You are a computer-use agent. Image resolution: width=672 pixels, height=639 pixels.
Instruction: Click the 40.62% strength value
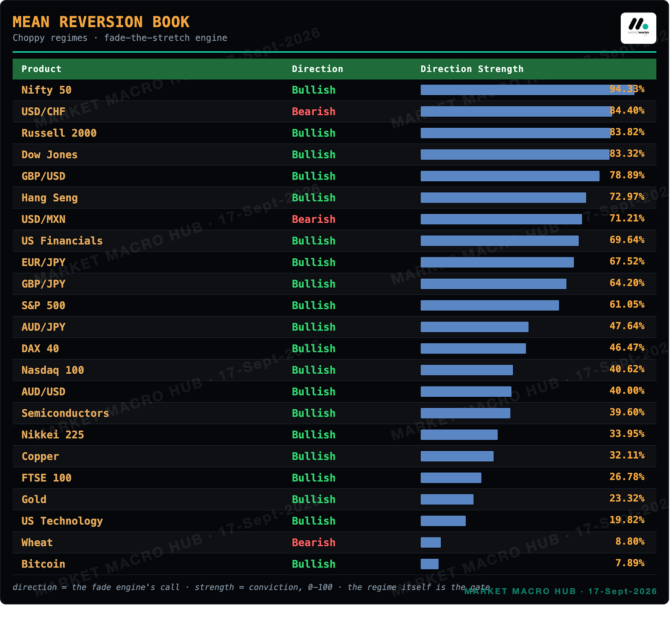tap(627, 369)
